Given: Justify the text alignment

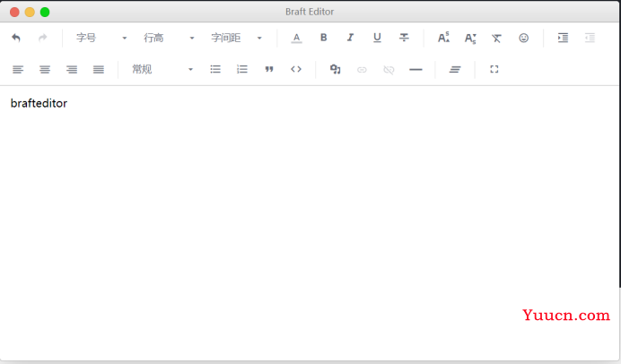Looking at the screenshot, I should (x=99, y=70).
